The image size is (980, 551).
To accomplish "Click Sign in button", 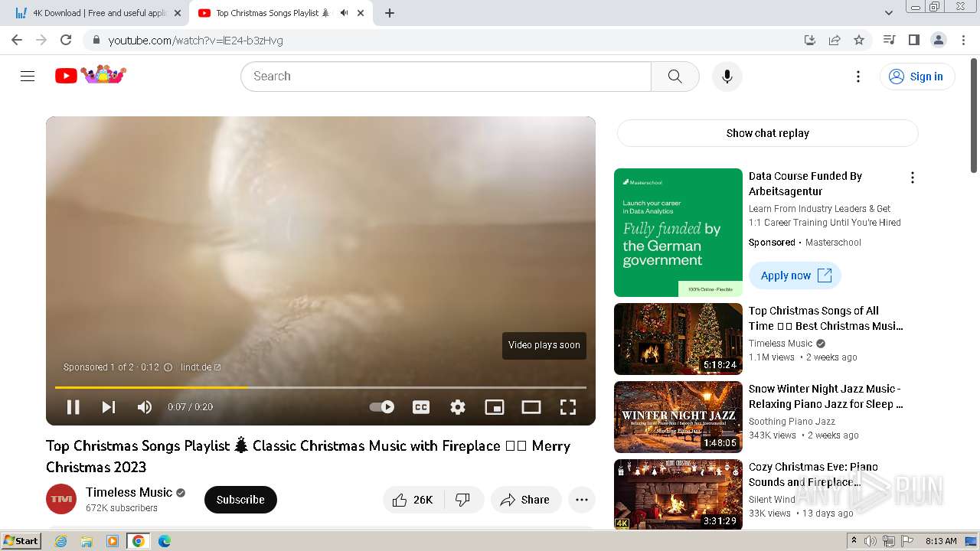I will coord(917,76).
